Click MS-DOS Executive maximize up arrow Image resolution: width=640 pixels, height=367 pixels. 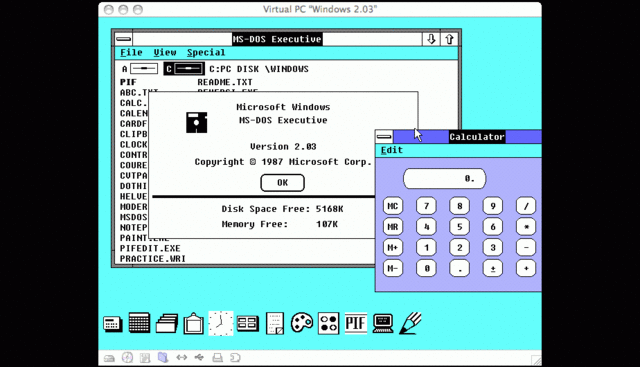(449, 39)
